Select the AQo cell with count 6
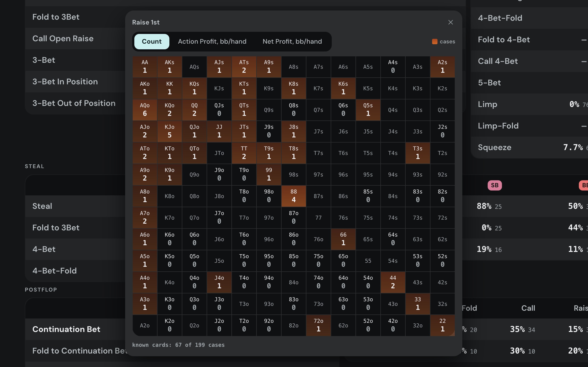Image resolution: width=588 pixels, height=367 pixels. (x=145, y=110)
